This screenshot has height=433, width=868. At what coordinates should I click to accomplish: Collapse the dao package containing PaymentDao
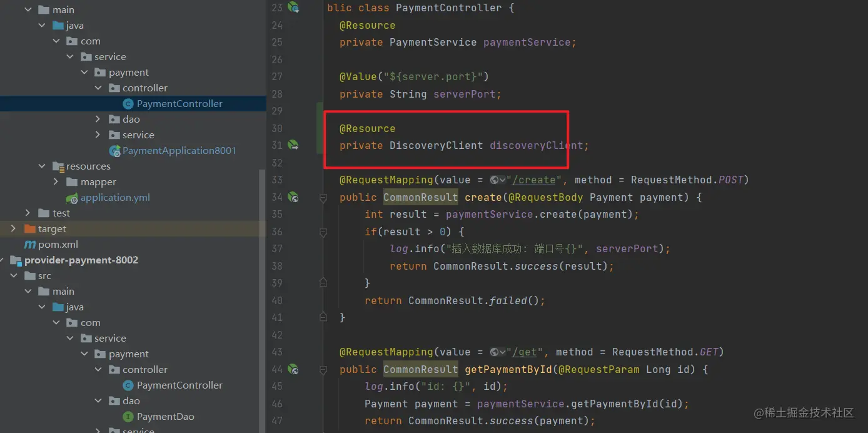click(x=98, y=401)
